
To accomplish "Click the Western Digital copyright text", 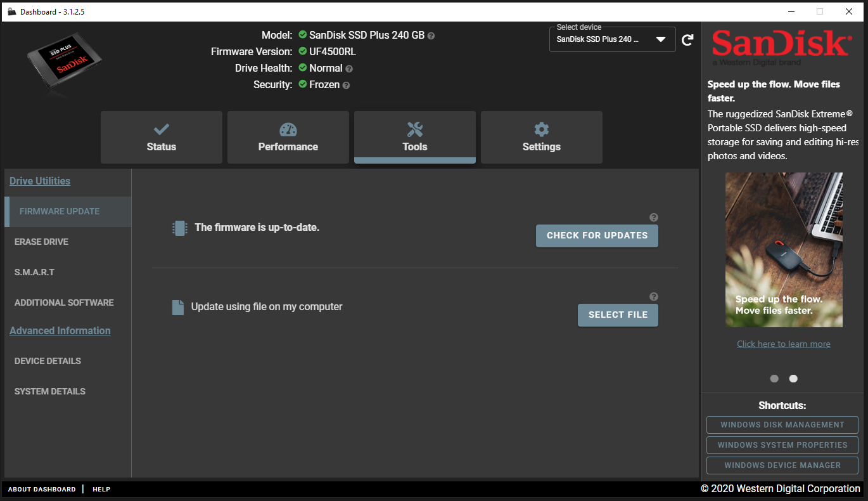I will 781,488.
